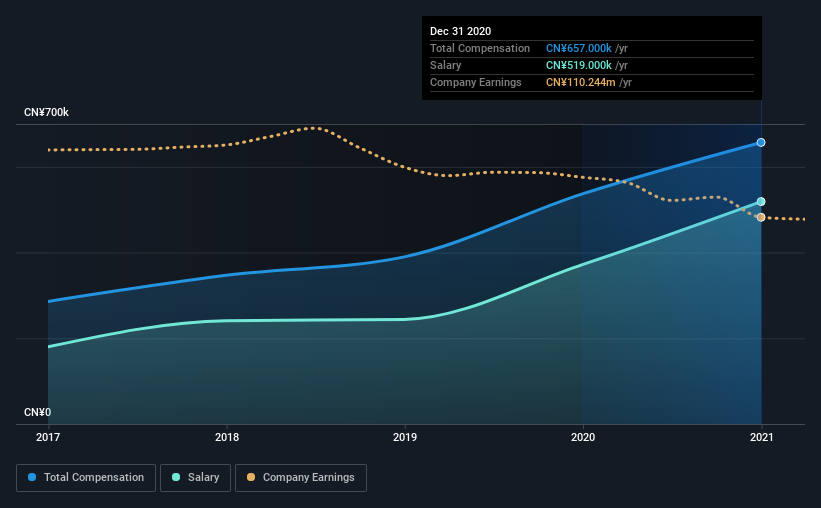Viewport: 821px width, 508px height.
Task: Click the CN¥657.000k total compensation value
Action: coord(579,48)
